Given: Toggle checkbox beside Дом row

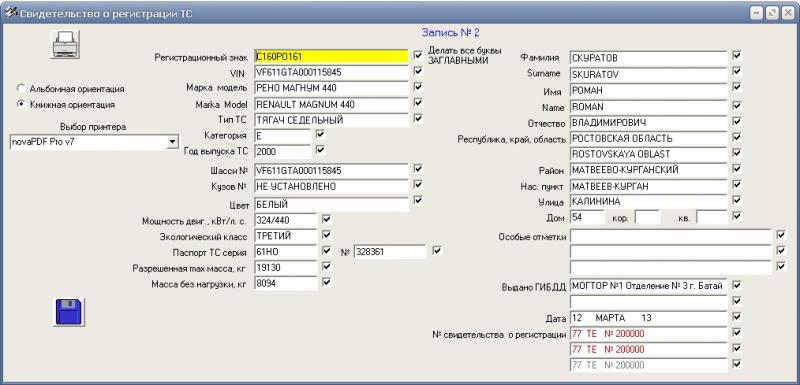Looking at the screenshot, I should pyautogui.click(x=736, y=215).
